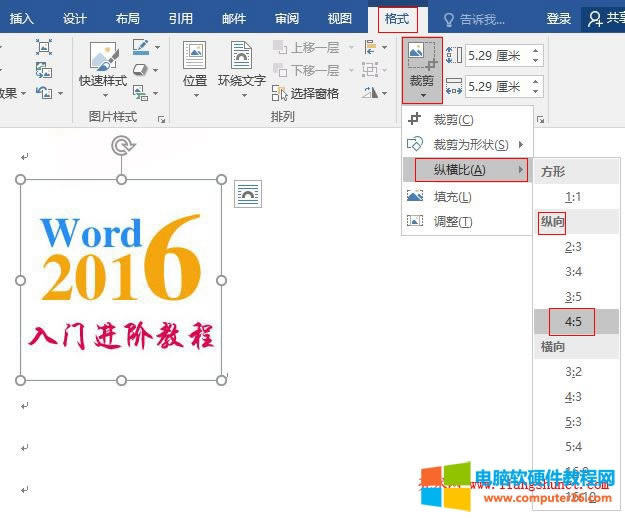
Task: Select the 3:2 landscape ratio
Action: click(576, 371)
